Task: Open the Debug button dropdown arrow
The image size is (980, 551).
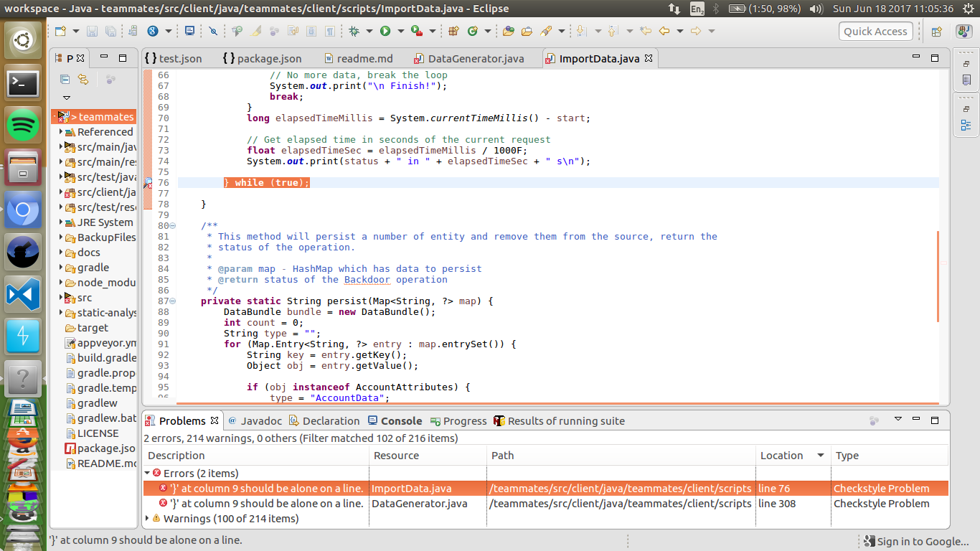Action: pyautogui.click(x=369, y=32)
